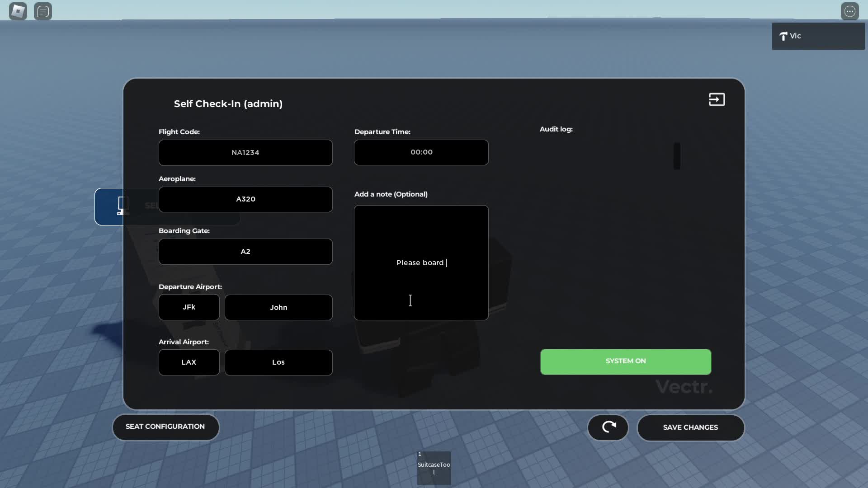Open the Roblox main menu icon
Screen dimensions: 868x488
[18, 11]
